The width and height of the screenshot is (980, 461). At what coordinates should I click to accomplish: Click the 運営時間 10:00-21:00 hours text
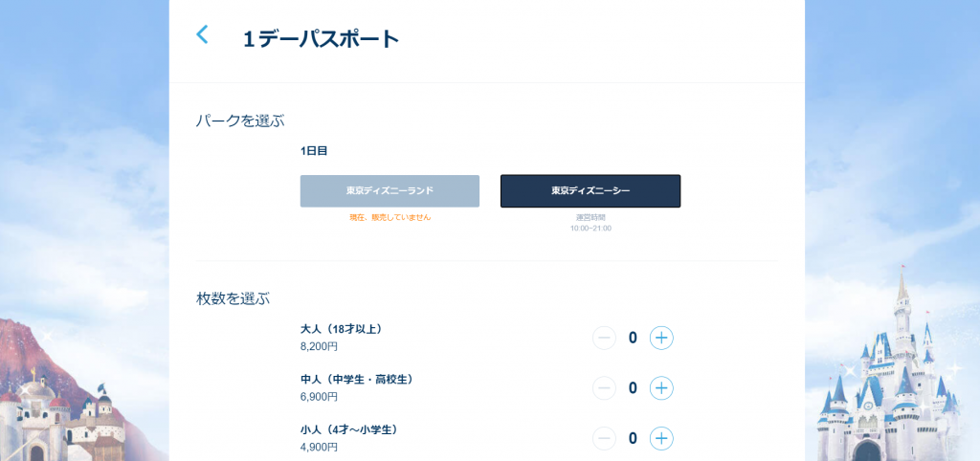coord(590,223)
